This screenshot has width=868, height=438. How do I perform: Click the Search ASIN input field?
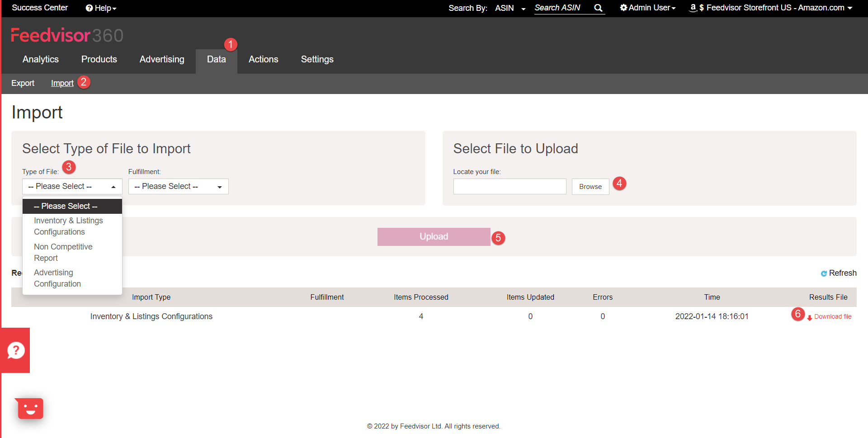click(562, 8)
